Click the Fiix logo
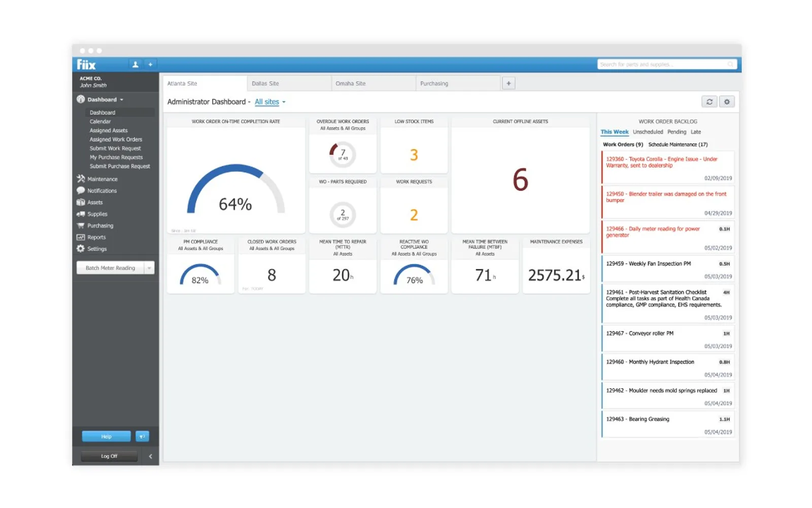The height and width of the screenshot is (508, 812). 86,65
